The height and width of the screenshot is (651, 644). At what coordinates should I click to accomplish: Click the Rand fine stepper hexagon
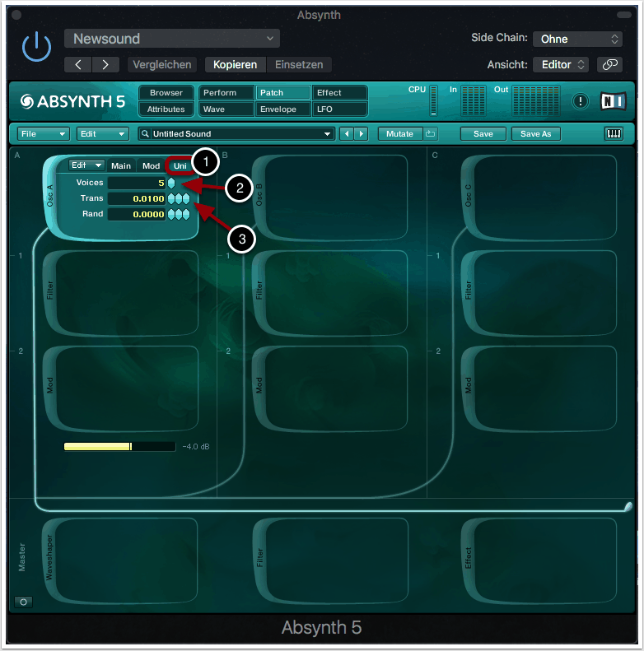[186, 214]
